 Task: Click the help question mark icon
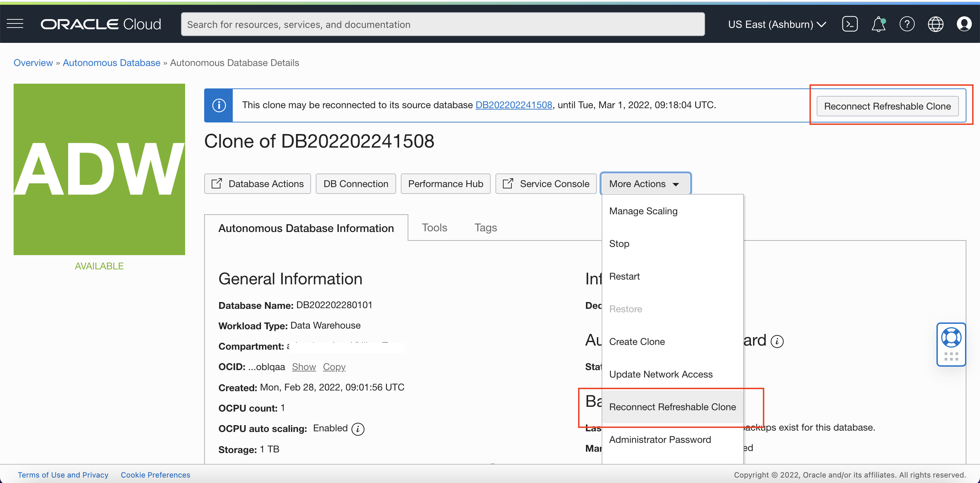906,24
